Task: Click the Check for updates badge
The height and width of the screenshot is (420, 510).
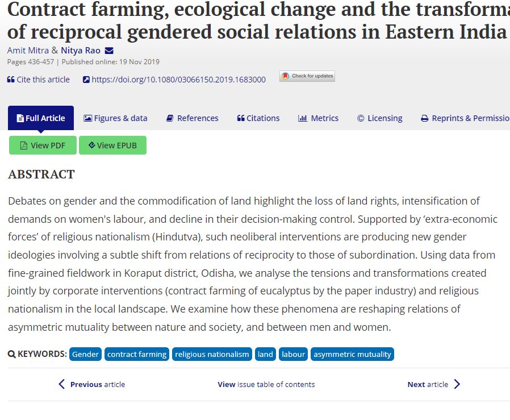Action: [307, 76]
